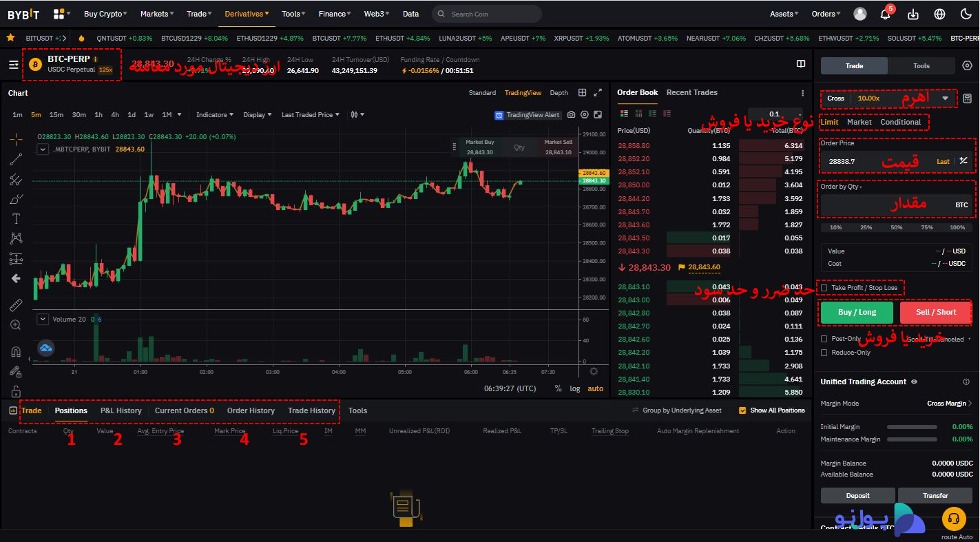980x542 pixels.
Task: Show buy-and-sell combined order book view
Action: tap(625, 113)
